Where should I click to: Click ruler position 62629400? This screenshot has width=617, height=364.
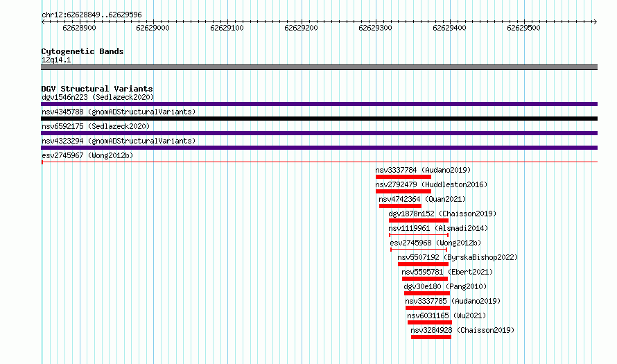pos(449,28)
